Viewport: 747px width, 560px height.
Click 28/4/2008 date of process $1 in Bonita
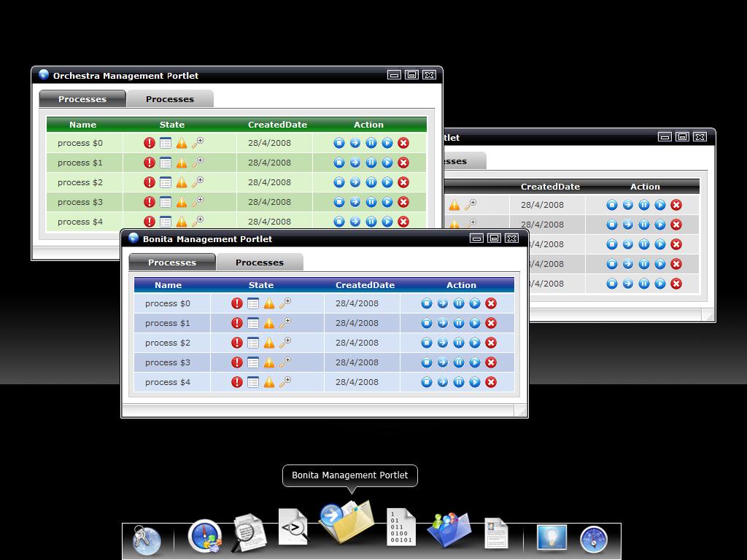click(357, 323)
